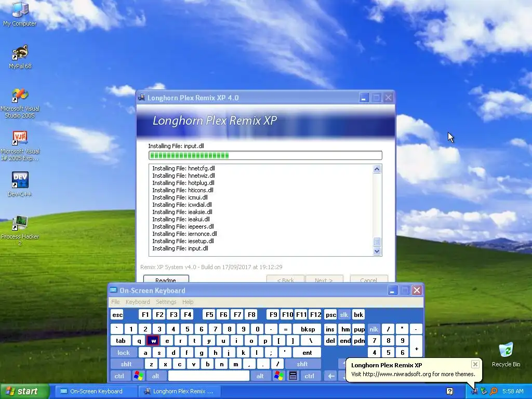The height and width of the screenshot is (399, 532).
Task: Click the installer progress bar
Action: click(265, 155)
